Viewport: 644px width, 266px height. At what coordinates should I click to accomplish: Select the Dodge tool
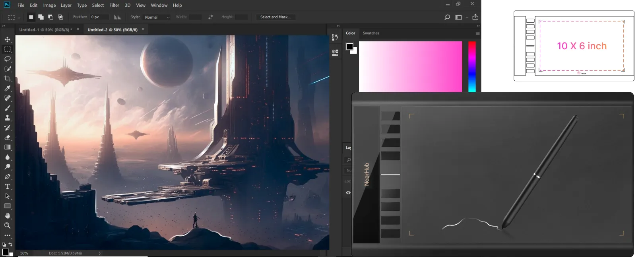pyautogui.click(x=8, y=167)
